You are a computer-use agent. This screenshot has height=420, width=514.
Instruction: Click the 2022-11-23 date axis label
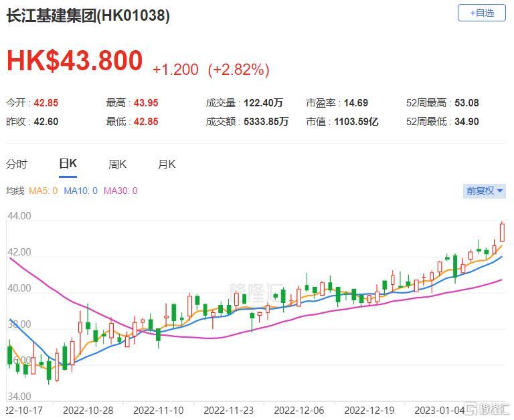point(228,411)
